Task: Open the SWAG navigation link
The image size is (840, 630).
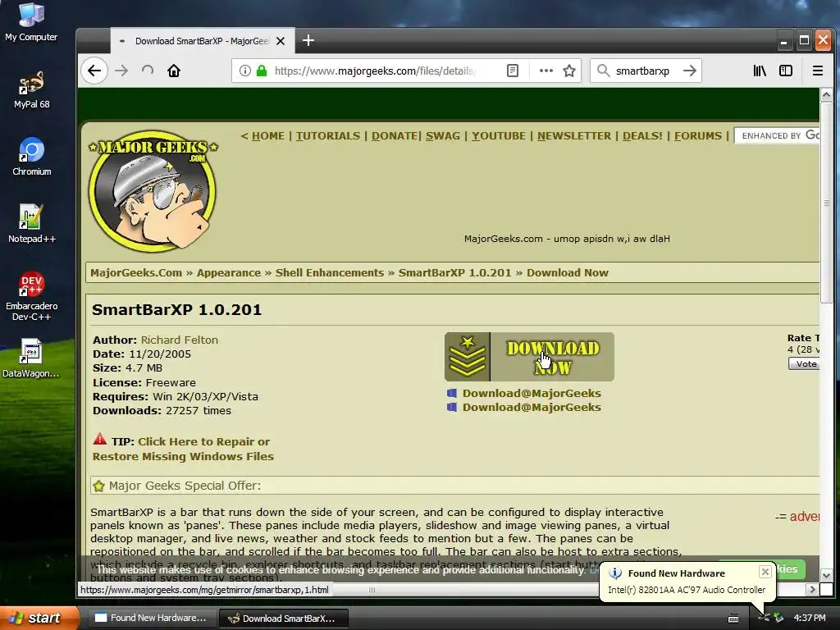Action: (443, 136)
